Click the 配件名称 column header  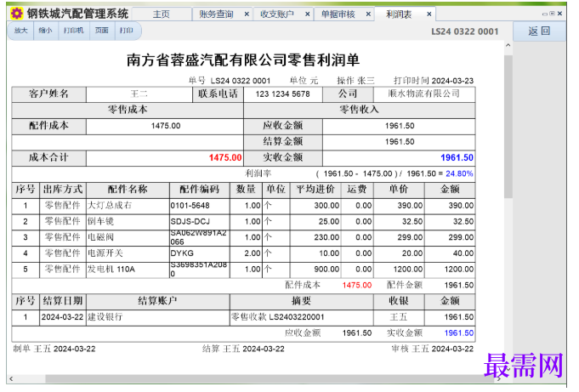pyautogui.click(x=128, y=190)
